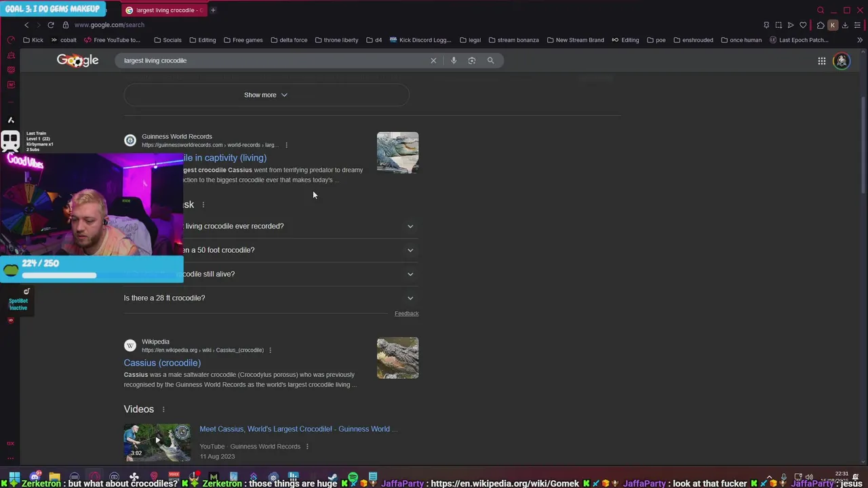Click the address bar lock icon
The height and width of the screenshot is (488, 868).
(x=66, y=25)
